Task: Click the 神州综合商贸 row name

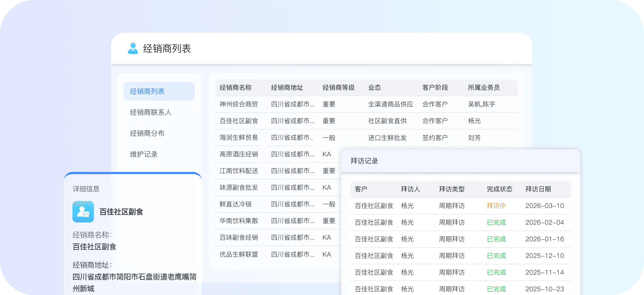Action: click(x=239, y=104)
